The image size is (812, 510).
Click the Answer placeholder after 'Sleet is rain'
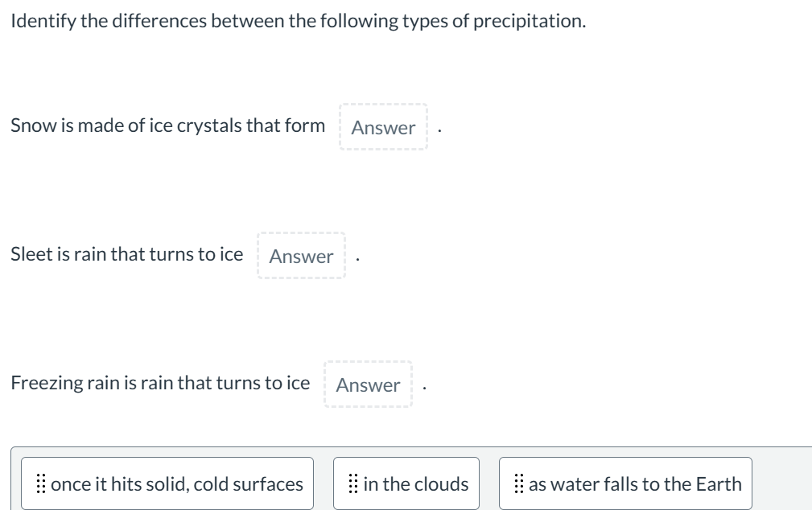tap(301, 256)
